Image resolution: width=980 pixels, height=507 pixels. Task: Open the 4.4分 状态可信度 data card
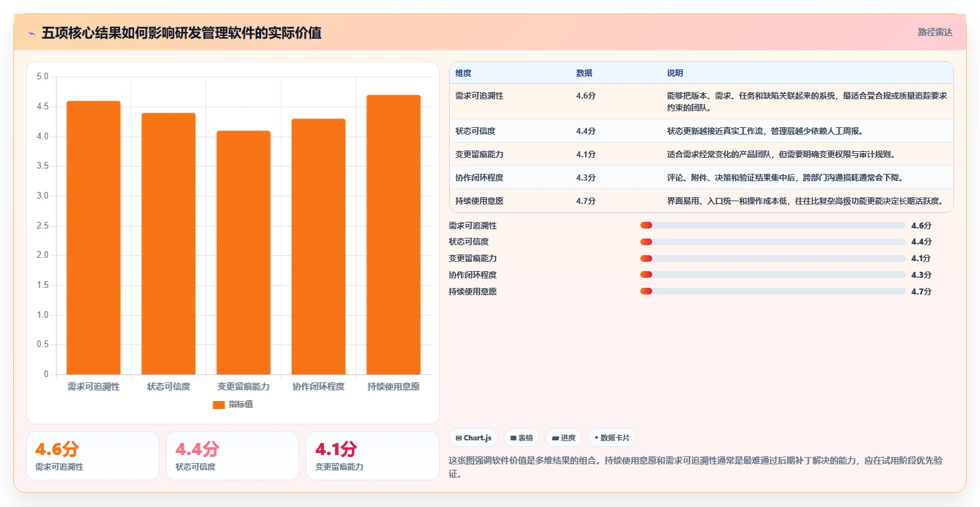[233, 456]
